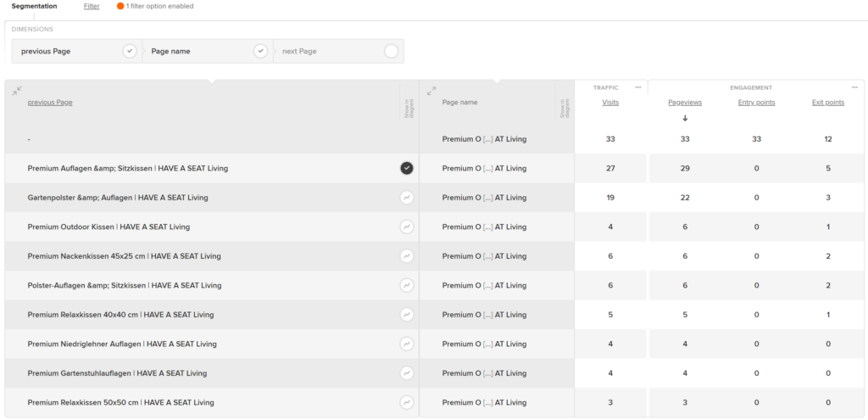Show Polster-Auflagen & Sitzkissen row in diagram

[407, 285]
